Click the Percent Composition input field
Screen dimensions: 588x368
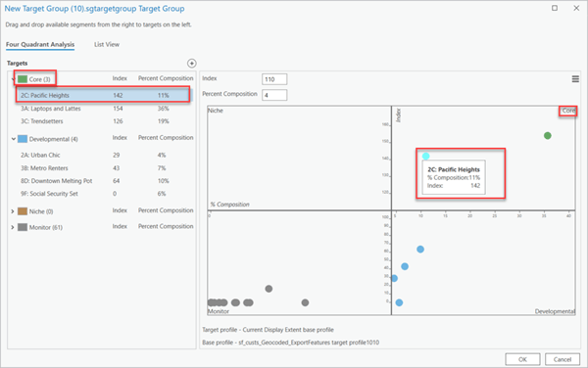click(274, 95)
